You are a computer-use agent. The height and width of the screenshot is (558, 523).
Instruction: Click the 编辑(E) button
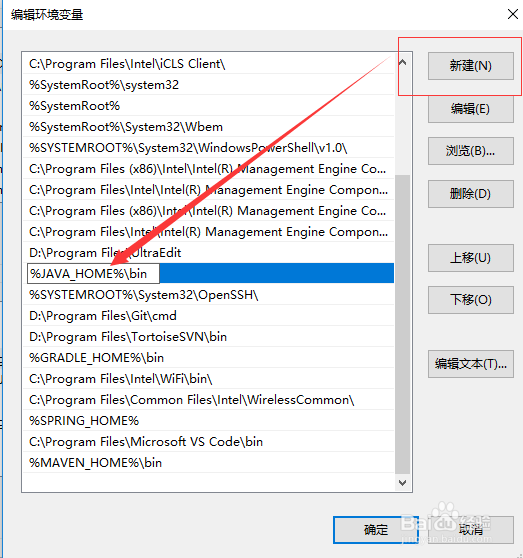pyautogui.click(x=470, y=109)
